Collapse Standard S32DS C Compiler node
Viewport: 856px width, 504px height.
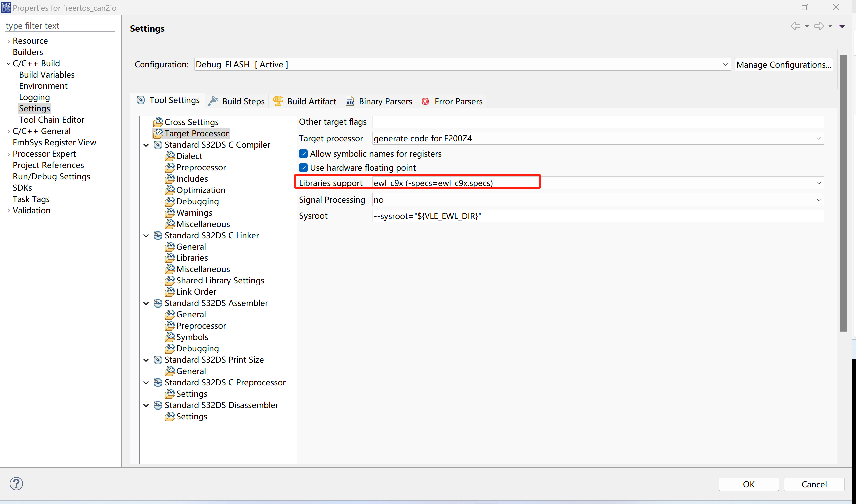pyautogui.click(x=146, y=145)
